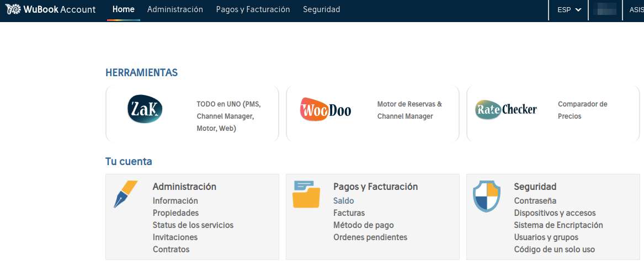
Task: Open the ESP language dropdown
Action: coord(570,10)
